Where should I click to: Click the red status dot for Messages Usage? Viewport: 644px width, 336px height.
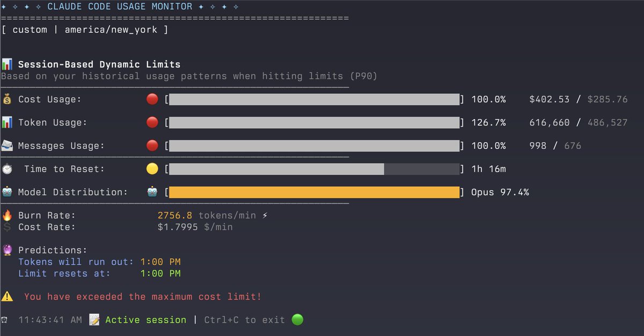click(x=152, y=145)
